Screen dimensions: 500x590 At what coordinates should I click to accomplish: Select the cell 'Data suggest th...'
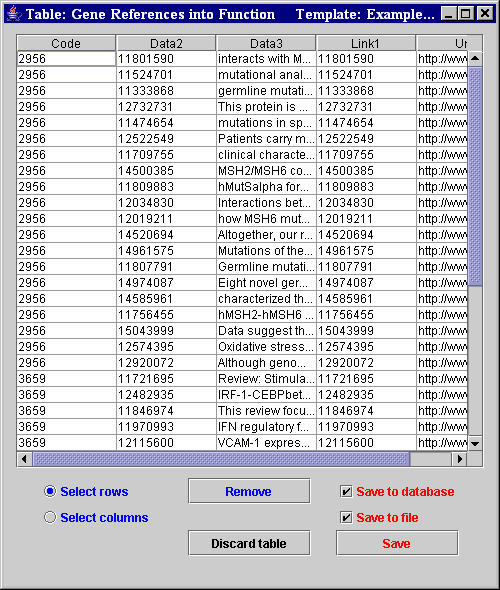point(266,331)
